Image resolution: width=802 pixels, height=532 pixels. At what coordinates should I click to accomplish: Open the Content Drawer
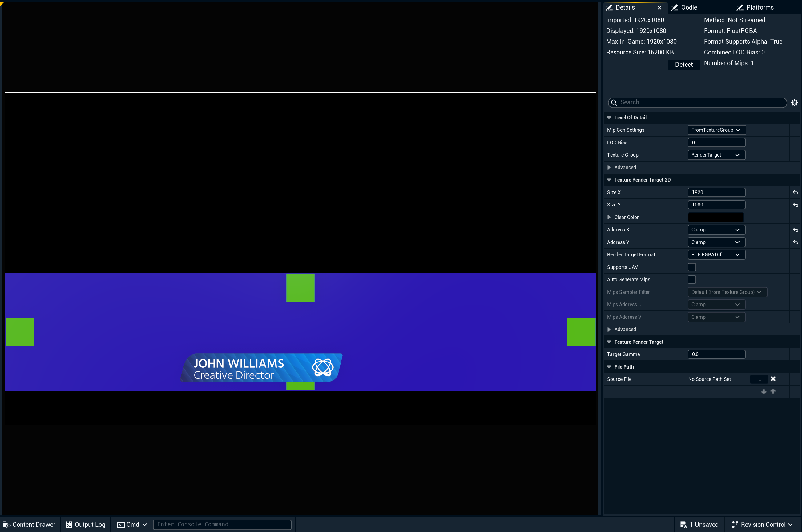[x=30, y=525]
